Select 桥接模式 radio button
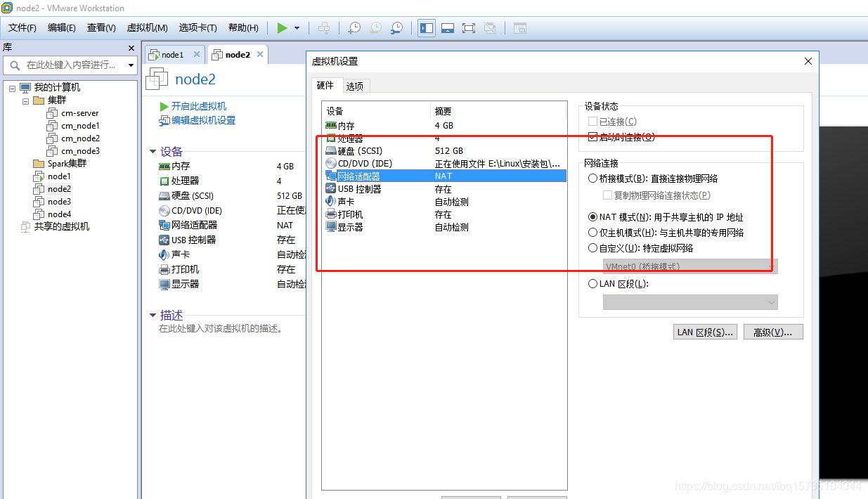 click(x=593, y=179)
